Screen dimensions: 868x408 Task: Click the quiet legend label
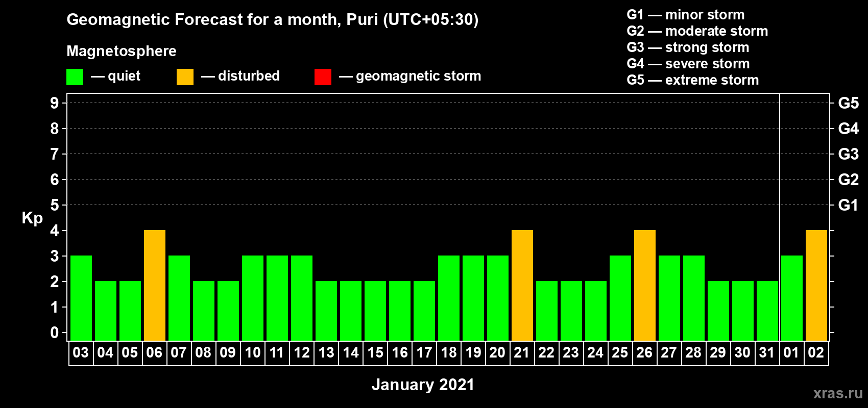point(124,76)
